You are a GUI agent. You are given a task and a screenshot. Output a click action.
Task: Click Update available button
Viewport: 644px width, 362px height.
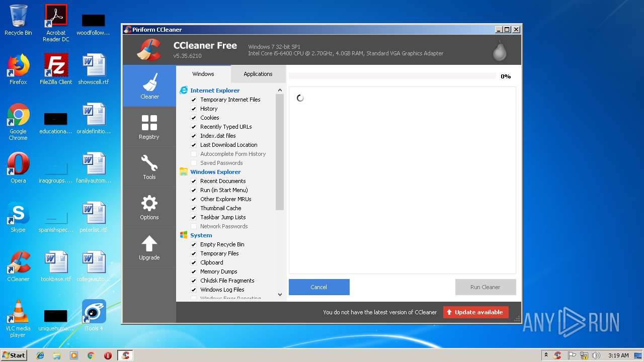(x=476, y=312)
